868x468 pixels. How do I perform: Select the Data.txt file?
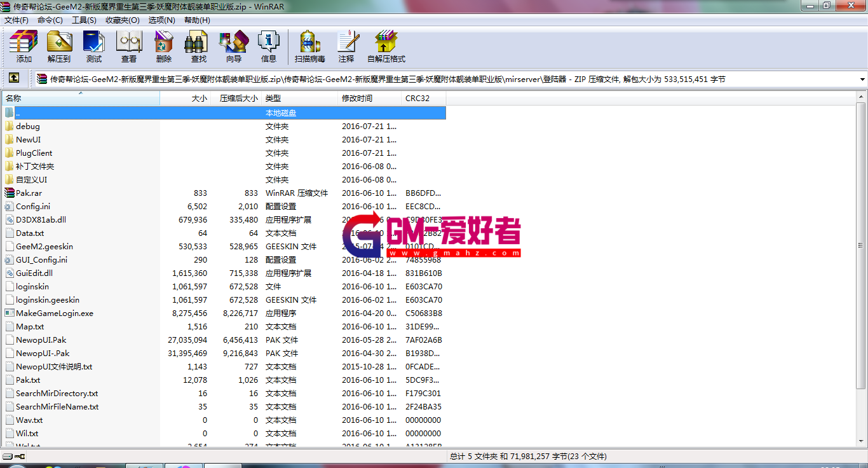pos(30,233)
